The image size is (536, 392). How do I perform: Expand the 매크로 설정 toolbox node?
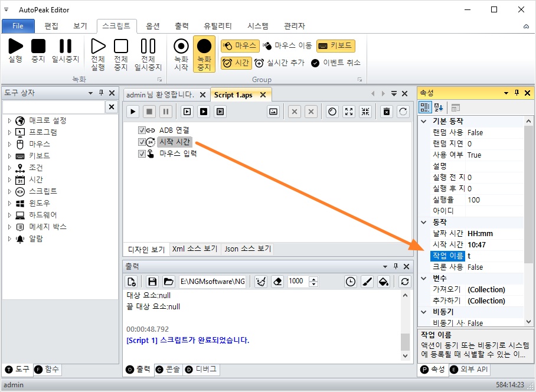pos(9,120)
